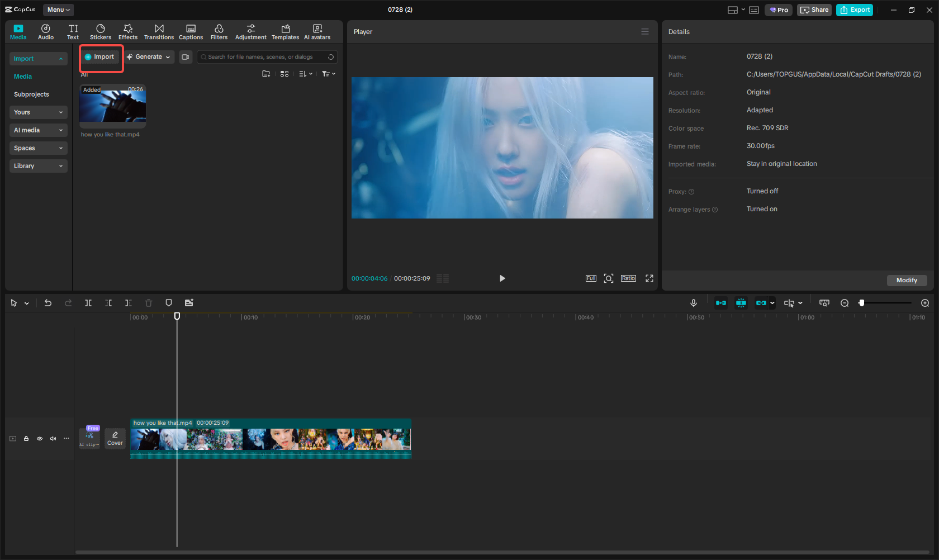Switch to the Media sidebar tab

click(22, 76)
